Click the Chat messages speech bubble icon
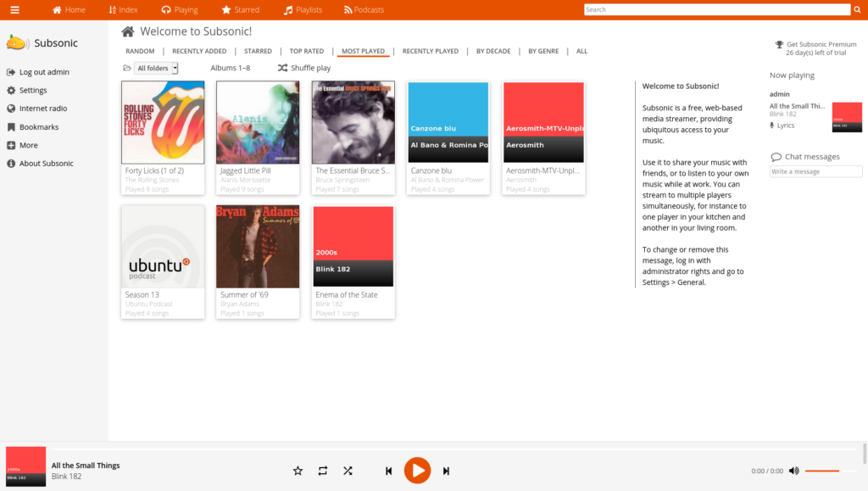 776,157
